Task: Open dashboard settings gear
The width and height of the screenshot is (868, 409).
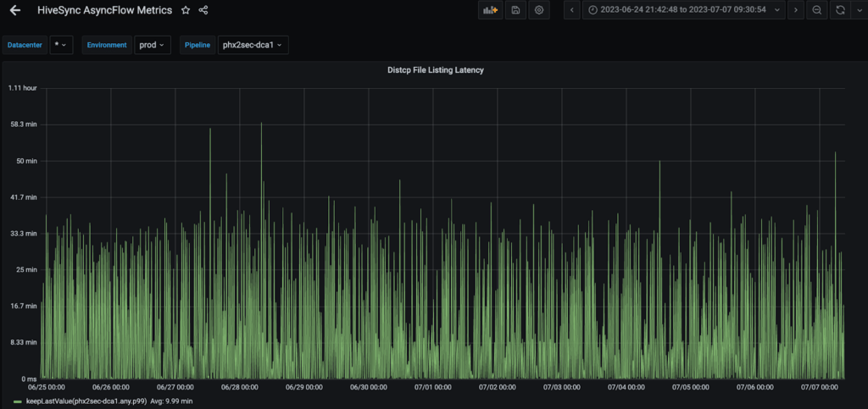Action: (539, 10)
